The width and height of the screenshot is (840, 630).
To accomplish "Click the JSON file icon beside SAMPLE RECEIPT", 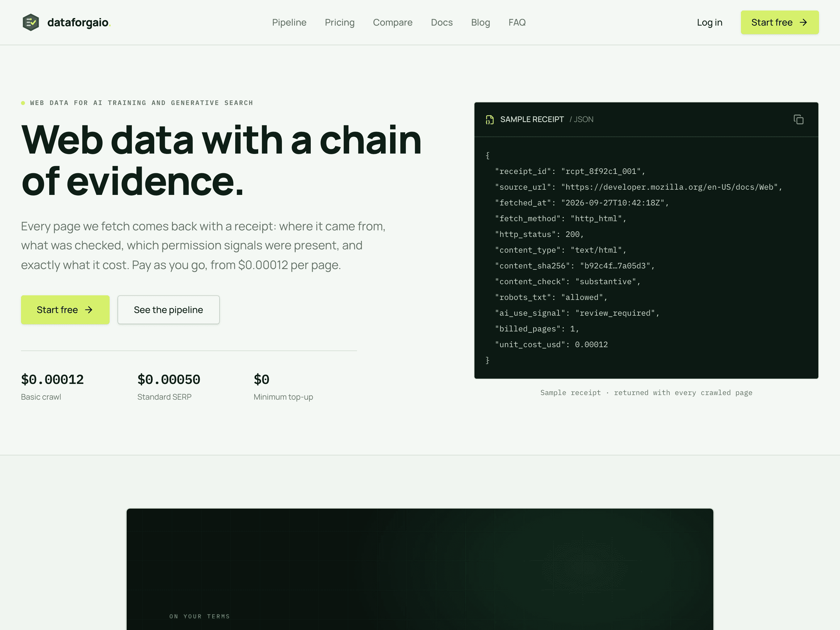I will point(490,120).
